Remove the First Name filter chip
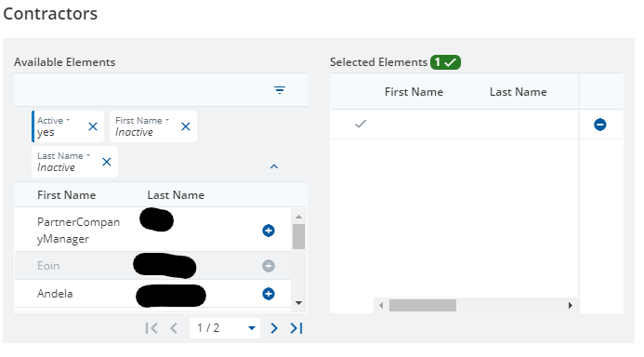644x357 pixels. pyautogui.click(x=186, y=126)
